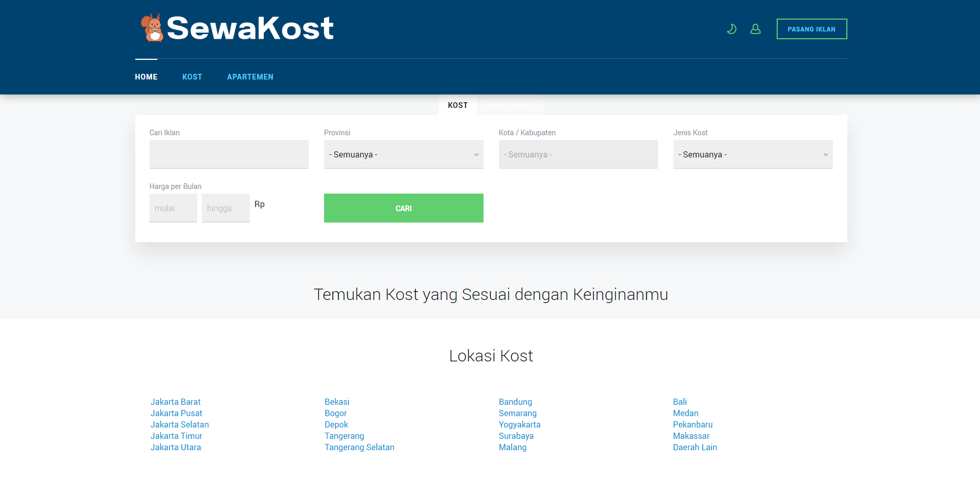Click the mulai price input box
This screenshot has height=491, width=980.
[x=173, y=208]
